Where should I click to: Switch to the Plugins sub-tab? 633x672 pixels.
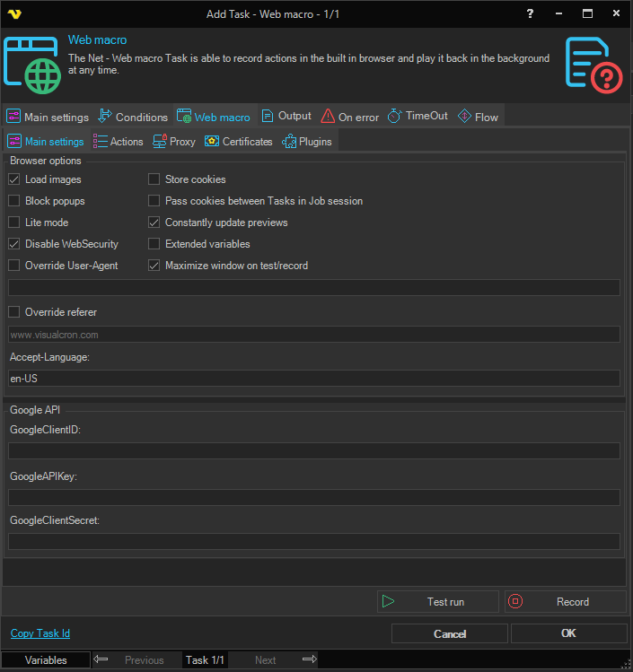pos(307,142)
